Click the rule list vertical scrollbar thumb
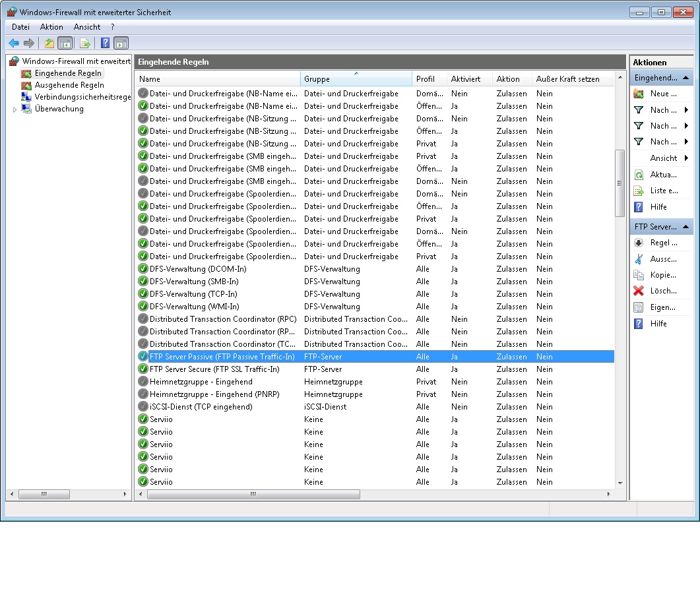This screenshot has width=700, height=608. 620,183
